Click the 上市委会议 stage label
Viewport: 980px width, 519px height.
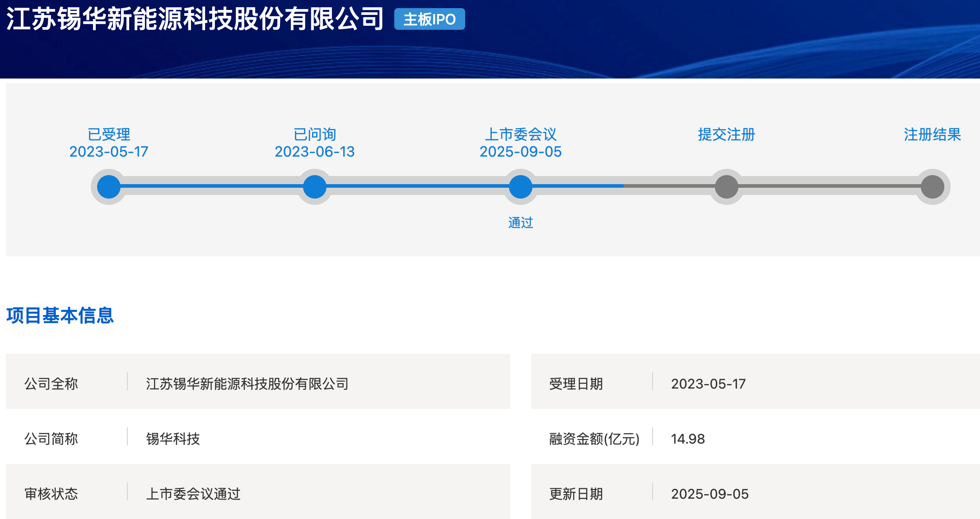pyautogui.click(x=521, y=134)
